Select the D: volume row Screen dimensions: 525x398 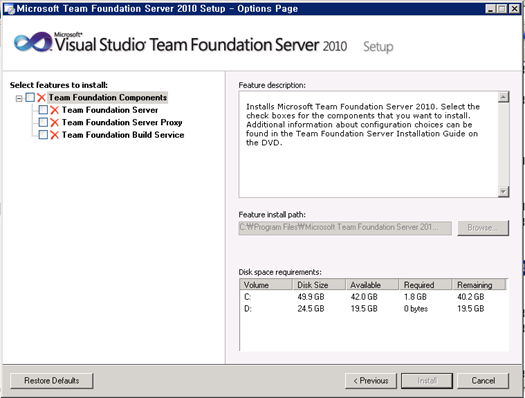(x=374, y=309)
